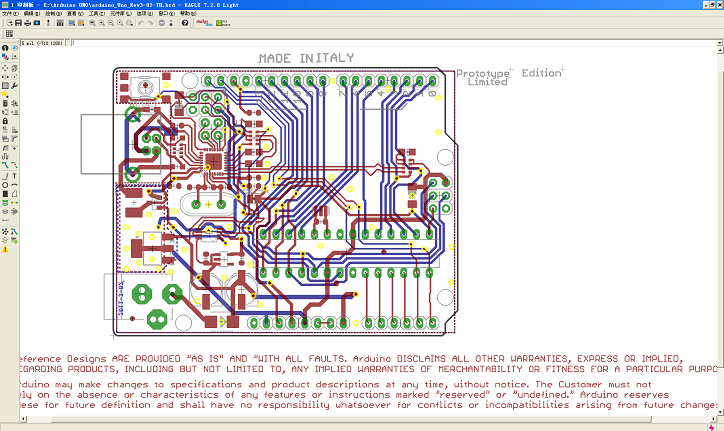The height and width of the screenshot is (431, 724).
Task: Click the Open file toolbar icon
Action: [x=9, y=23]
